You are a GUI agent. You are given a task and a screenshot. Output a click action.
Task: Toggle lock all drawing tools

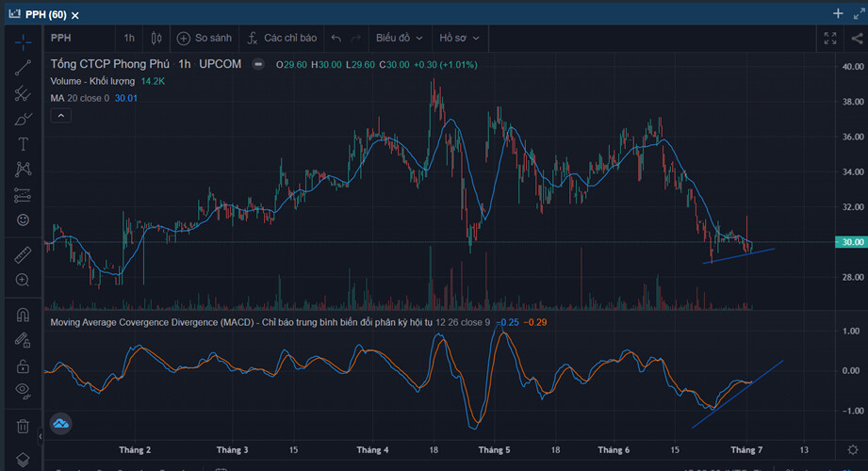(x=23, y=365)
